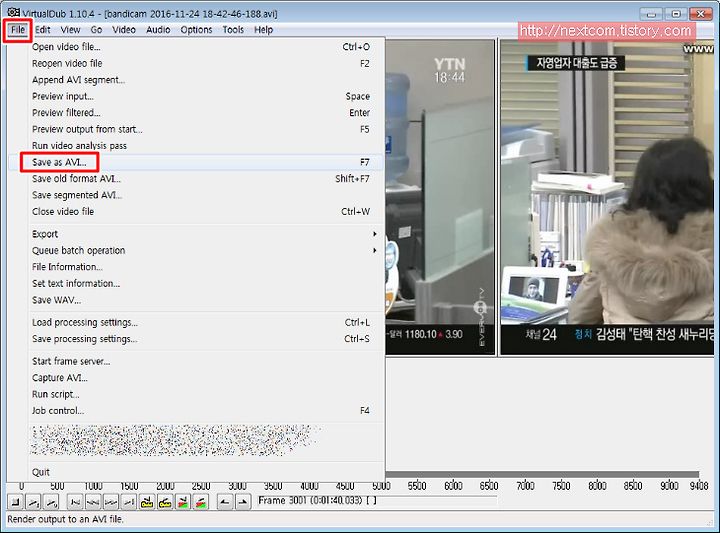This screenshot has width=720, height=533.
Task: Select Reopen video file
Action: click(197, 63)
